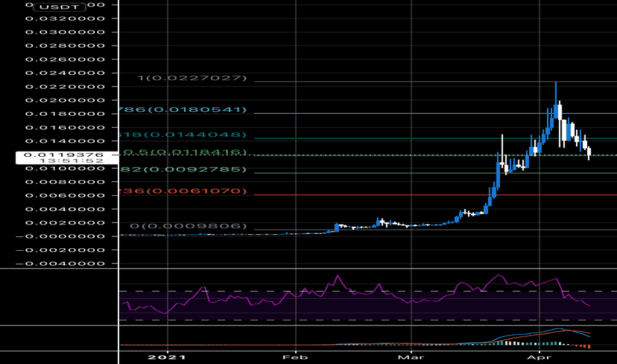Click the -0.0040000 price axis label
The image size is (617, 364).
(60, 263)
